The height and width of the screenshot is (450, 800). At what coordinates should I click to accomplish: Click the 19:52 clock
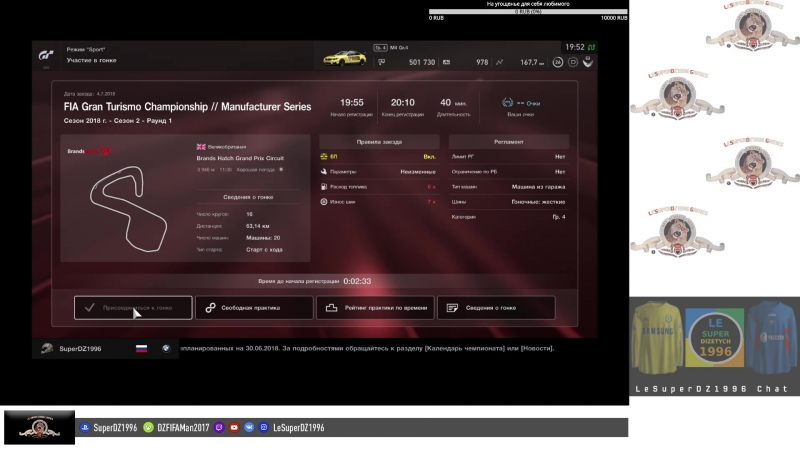click(574, 47)
